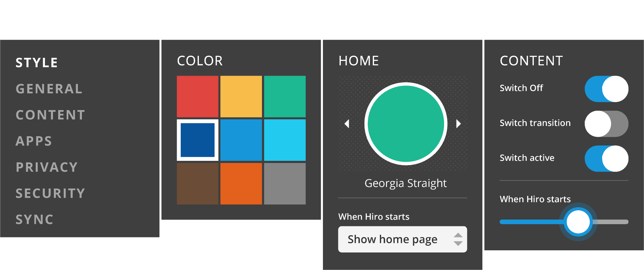
Task: Toggle the Switch Off setting
Action: pos(606,89)
